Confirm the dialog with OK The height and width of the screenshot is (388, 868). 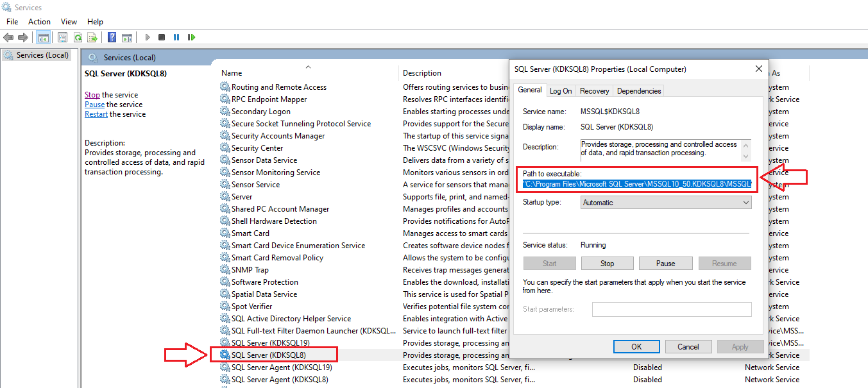636,347
